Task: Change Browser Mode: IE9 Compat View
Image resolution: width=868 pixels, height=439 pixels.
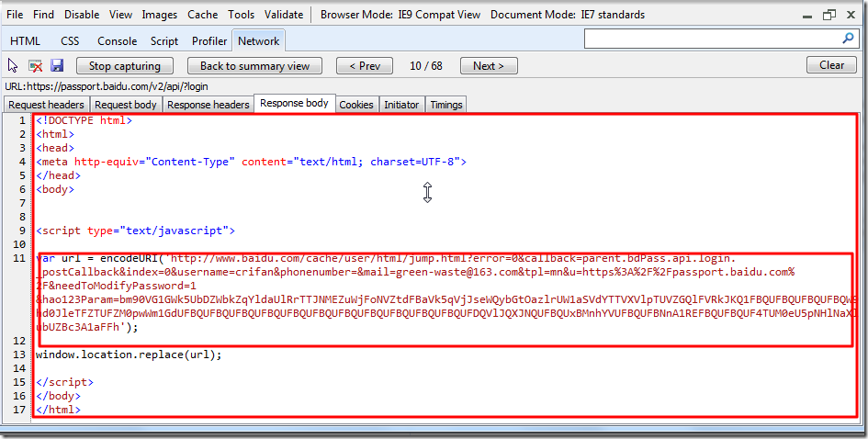Action: pyautogui.click(x=400, y=15)
